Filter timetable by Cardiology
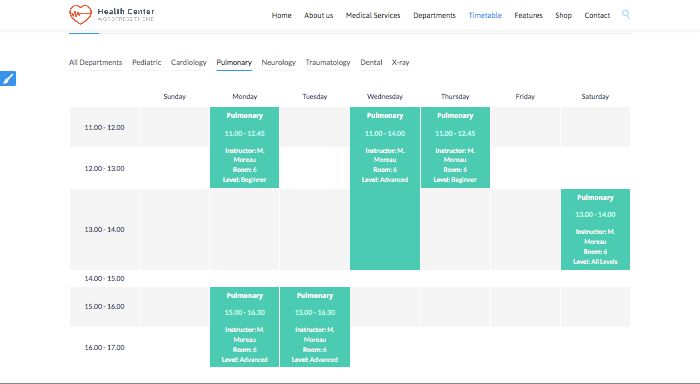Image resolution: width=700 pixels, height=384 pixels. click(188, 63)
